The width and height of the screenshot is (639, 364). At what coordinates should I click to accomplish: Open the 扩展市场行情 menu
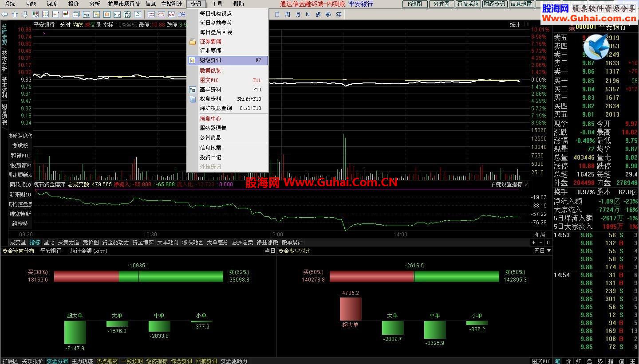point(124,4)
